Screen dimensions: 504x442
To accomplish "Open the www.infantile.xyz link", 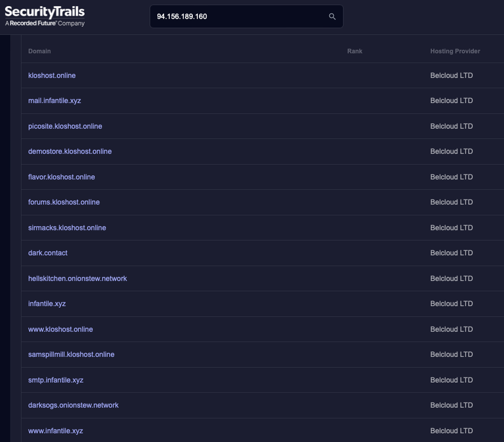I will coord(55,431).
